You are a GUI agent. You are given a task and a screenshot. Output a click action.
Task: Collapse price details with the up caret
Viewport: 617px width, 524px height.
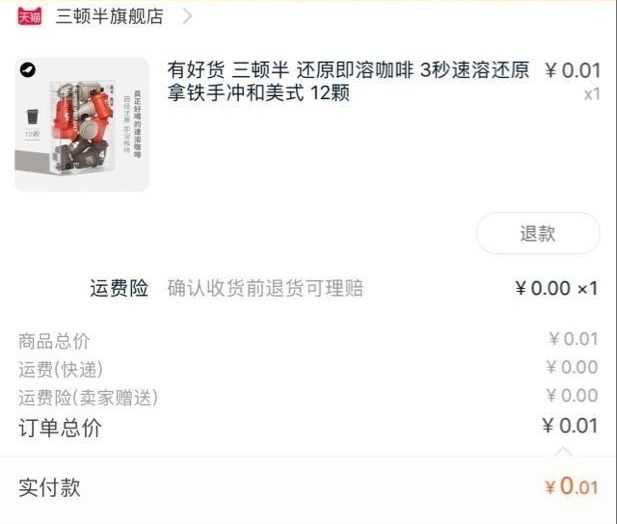(x=563, y=451)
